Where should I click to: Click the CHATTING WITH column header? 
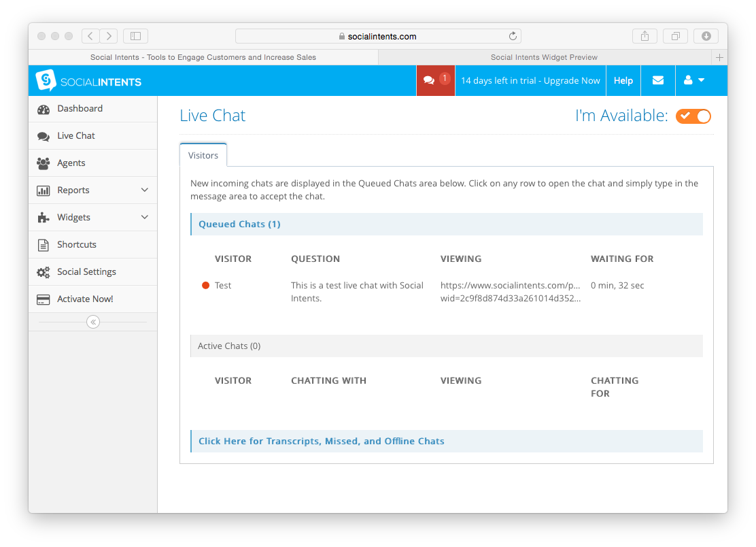point(328,380)
